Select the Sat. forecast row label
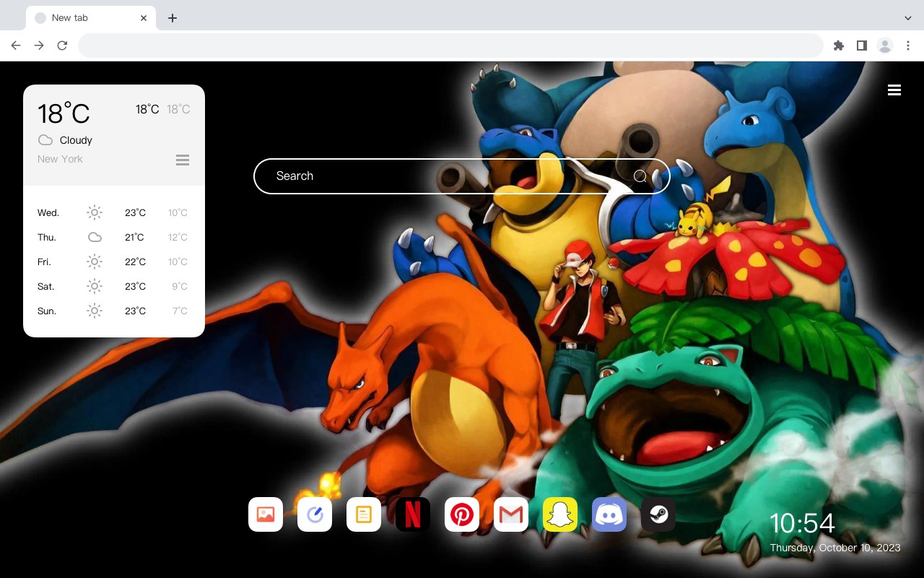Image resolution: width=924 pixels, height=578 pixels. click(46, 287)
